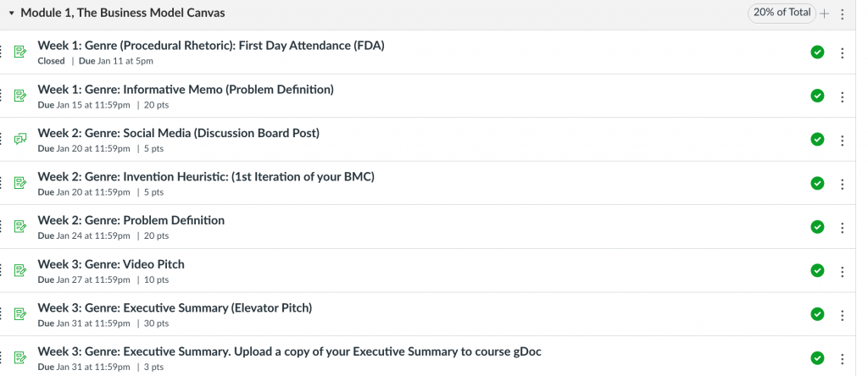Click assignment icon beside First Day Attendance
868x376 pixels.
pos(20,52)
